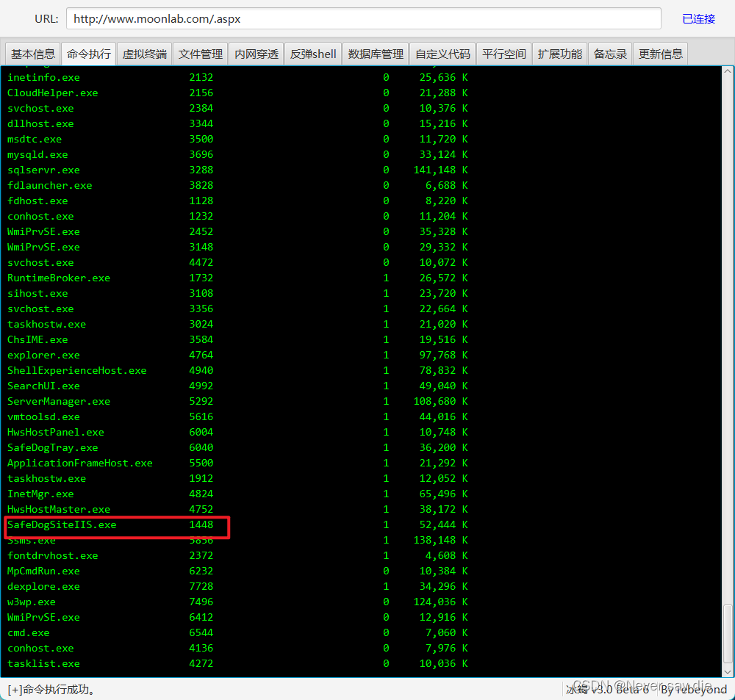Select ApplicationFrameHost.exe line

pos(237,463)
